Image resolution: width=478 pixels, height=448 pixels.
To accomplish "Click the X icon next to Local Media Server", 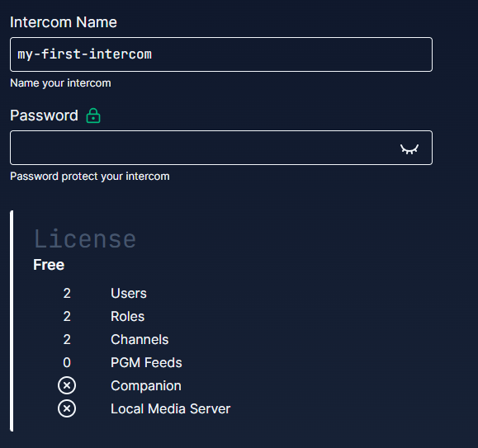I will [x=67, y=408].
